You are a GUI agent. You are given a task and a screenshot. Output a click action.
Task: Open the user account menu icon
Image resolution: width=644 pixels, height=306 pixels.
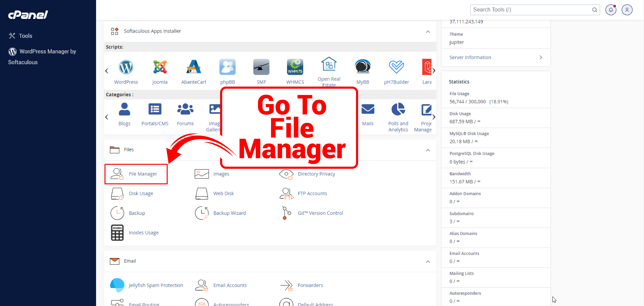627,10
